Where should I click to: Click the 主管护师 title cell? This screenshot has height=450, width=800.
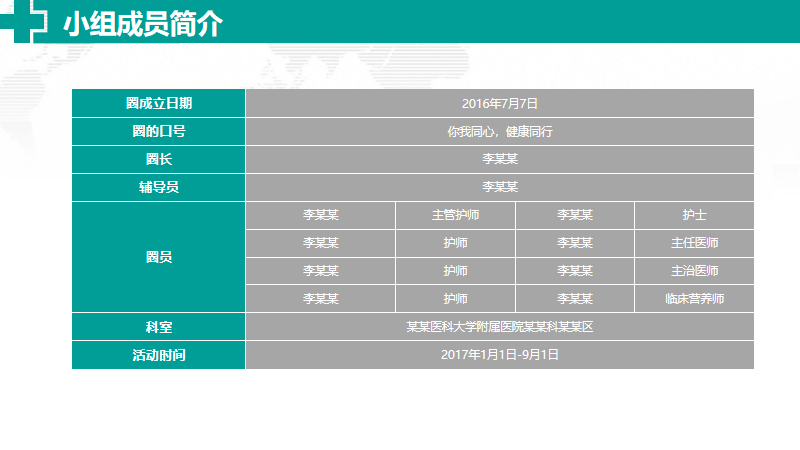point(455,215)
